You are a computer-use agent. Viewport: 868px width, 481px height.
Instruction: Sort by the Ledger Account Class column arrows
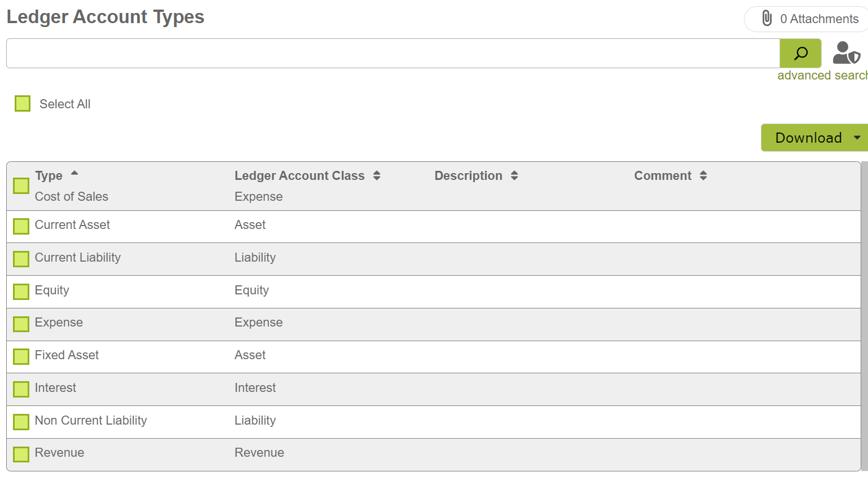point(377,175)
